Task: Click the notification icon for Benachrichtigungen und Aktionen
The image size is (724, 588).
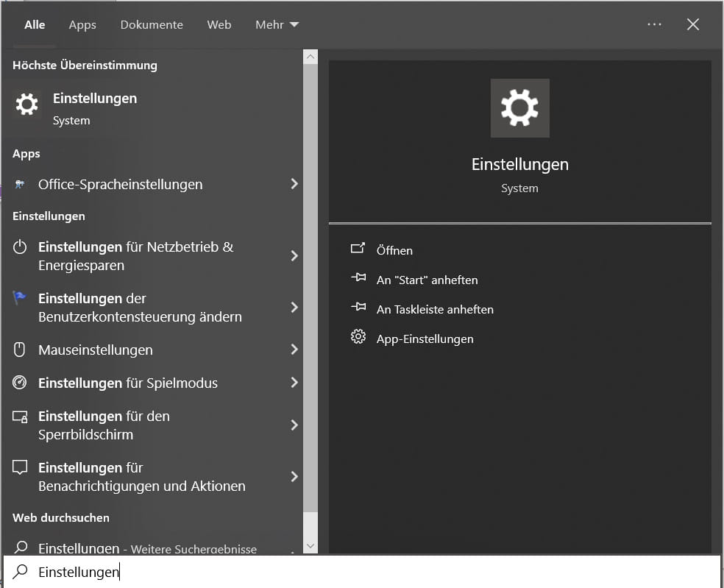Action: tap(20, 467)
